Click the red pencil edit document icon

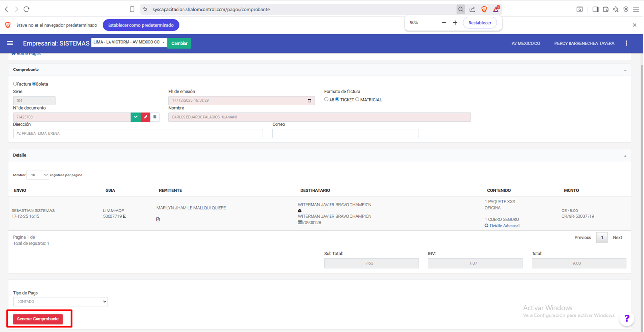(146, 117)
